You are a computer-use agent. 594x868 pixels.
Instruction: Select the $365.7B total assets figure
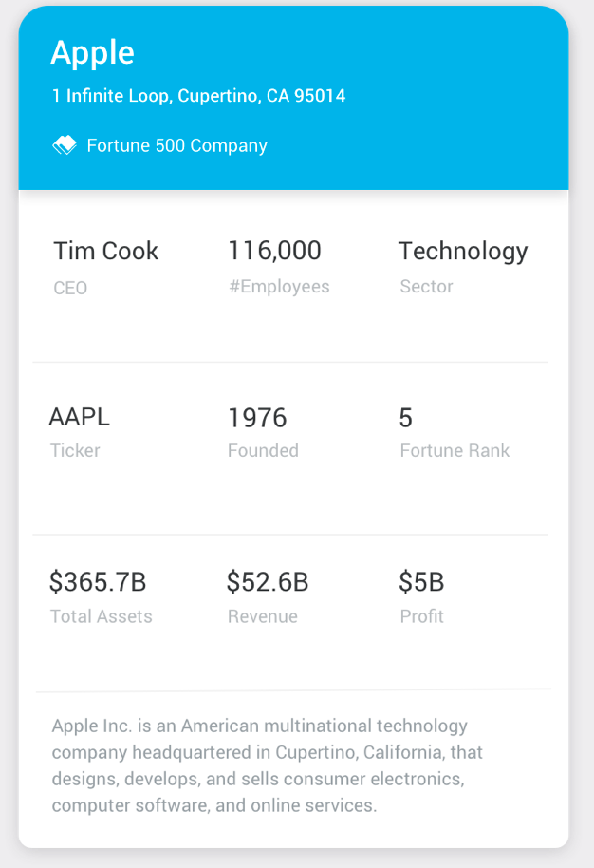98,581
